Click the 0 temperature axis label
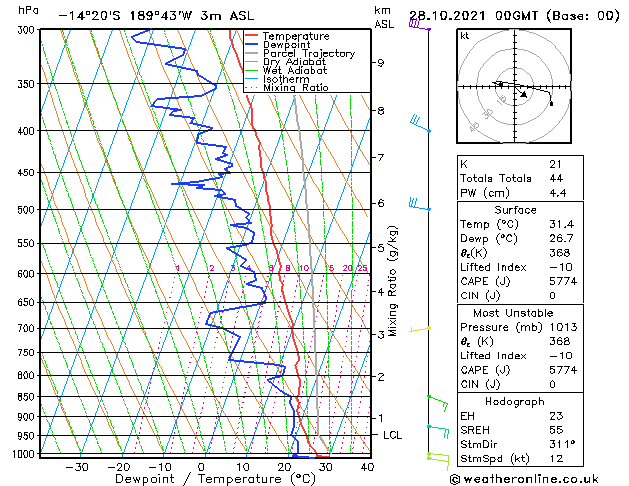 point(201,467)
